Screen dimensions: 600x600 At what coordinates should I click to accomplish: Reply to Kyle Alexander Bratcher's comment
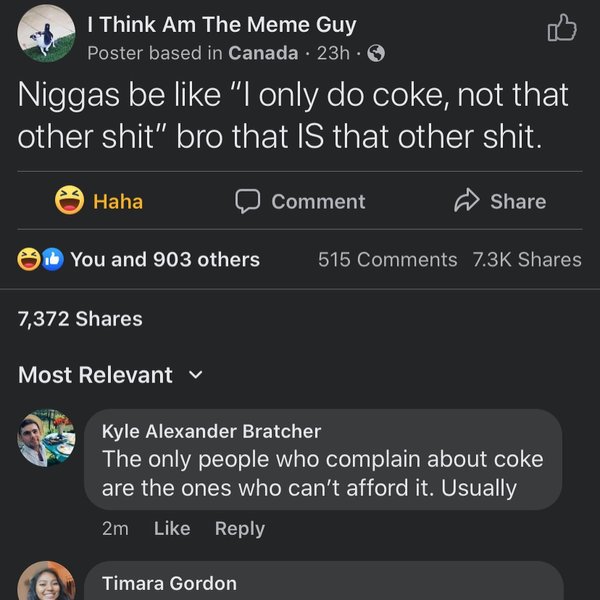[240, 528]
